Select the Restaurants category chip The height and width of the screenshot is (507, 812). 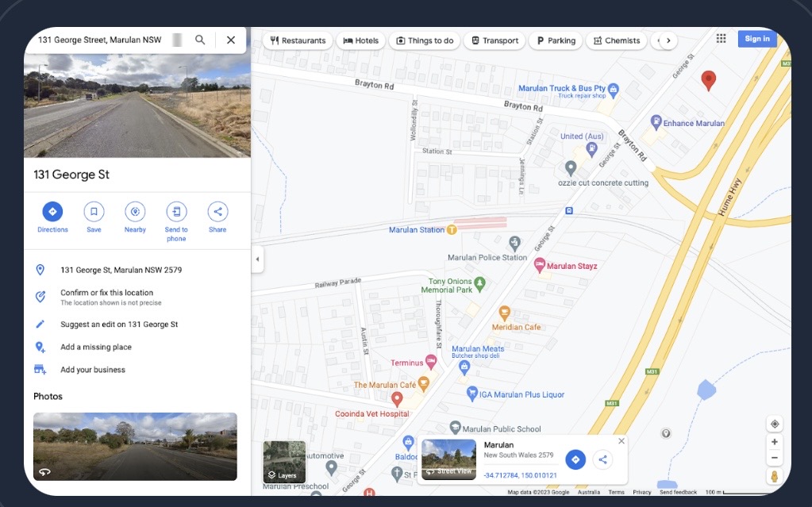point(298,40)
